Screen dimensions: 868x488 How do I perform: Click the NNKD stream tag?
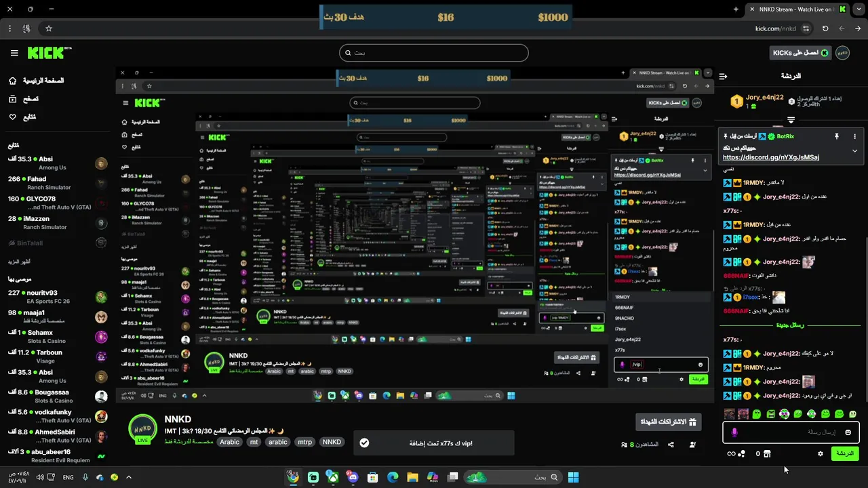pos(332,442)
